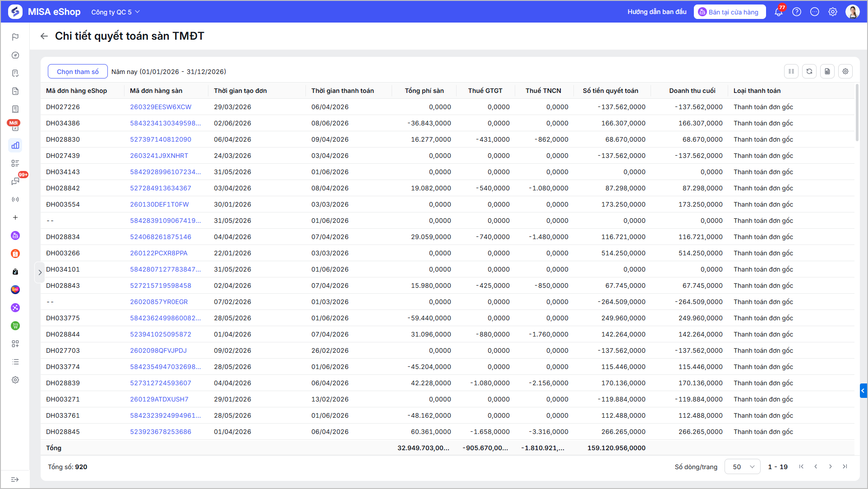
Task: Open the column layout icon in table toolbar
Action: tap(791, 71)
